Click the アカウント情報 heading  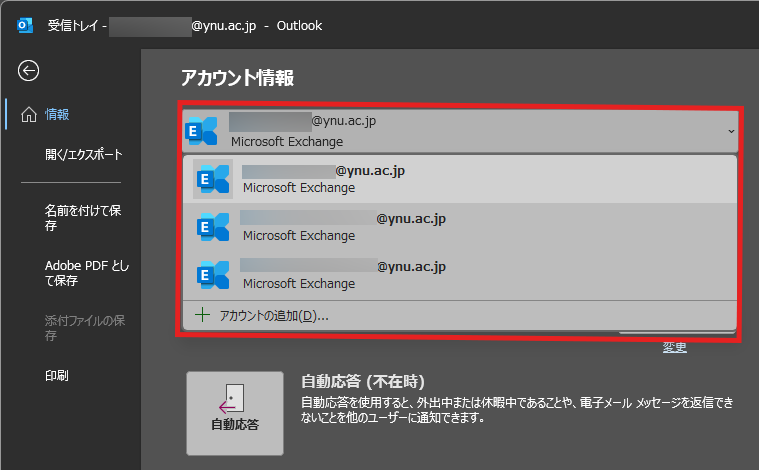coord(237,77)
